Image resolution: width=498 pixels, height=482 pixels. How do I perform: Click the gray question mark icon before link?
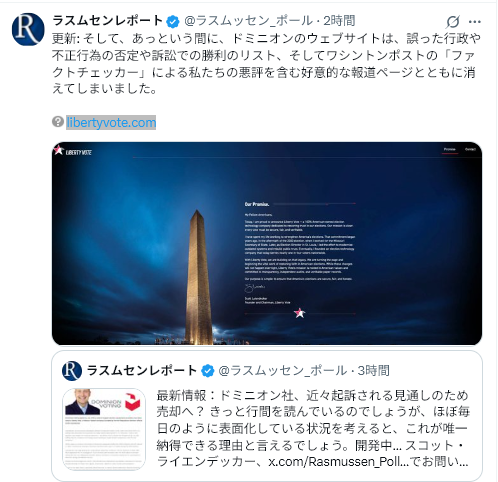coord(58,122)
